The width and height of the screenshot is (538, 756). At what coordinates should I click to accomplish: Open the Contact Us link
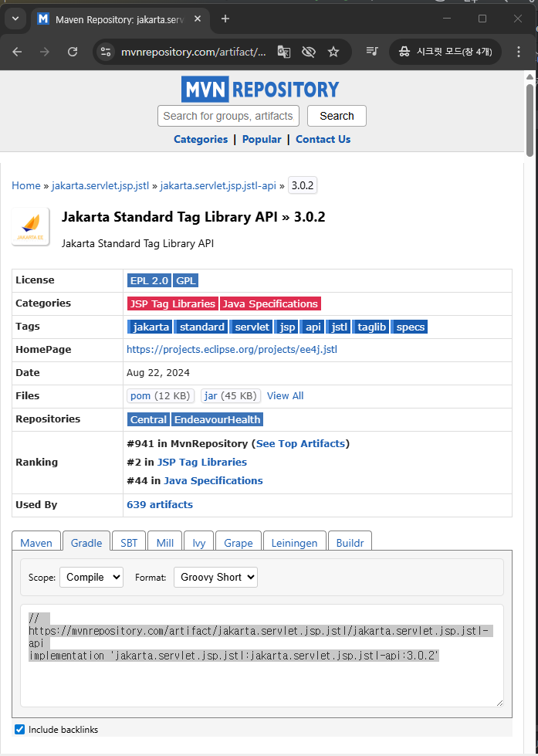pos(323,139)
